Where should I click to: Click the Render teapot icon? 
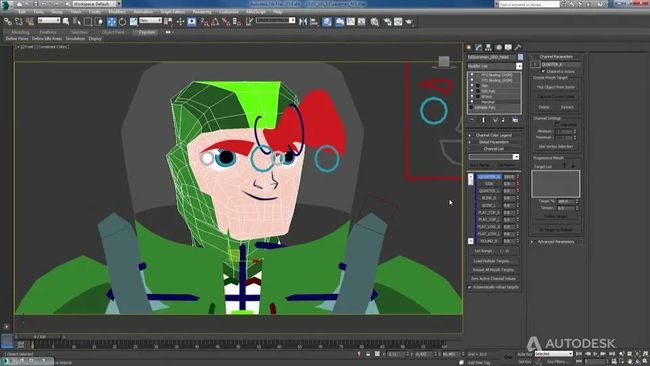point(410,22)
